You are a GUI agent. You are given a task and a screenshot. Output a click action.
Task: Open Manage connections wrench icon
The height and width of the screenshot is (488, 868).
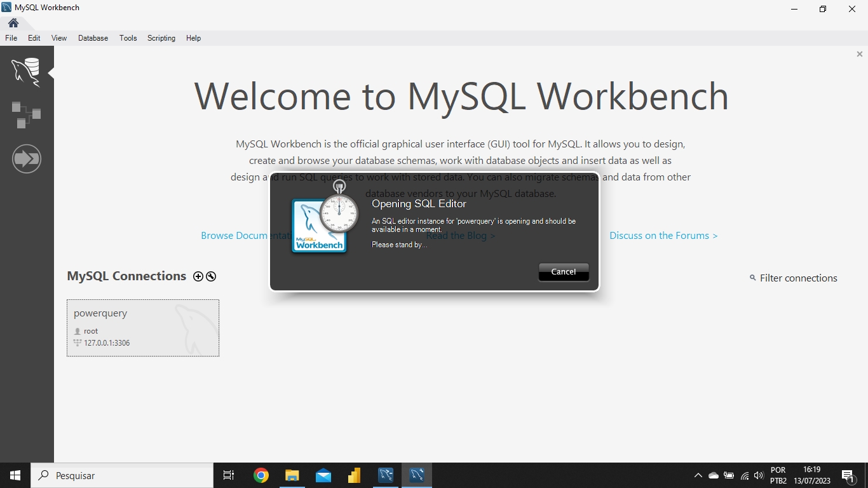211,276
